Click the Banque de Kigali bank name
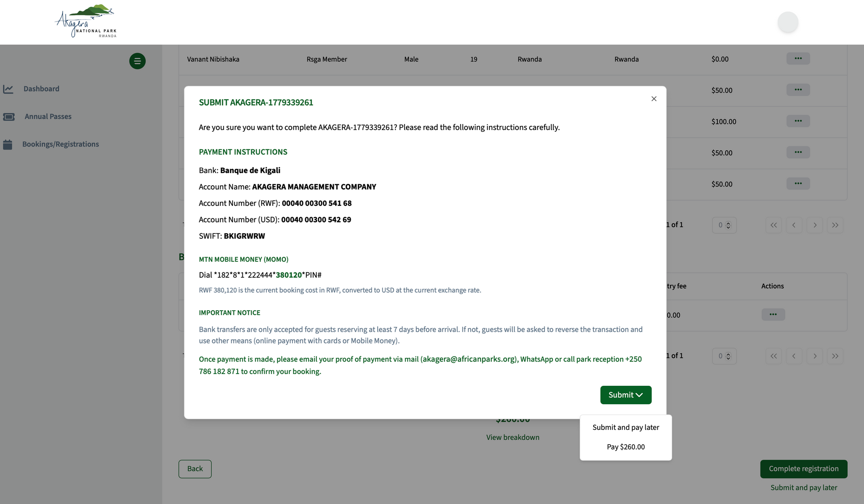 [250, 170]
